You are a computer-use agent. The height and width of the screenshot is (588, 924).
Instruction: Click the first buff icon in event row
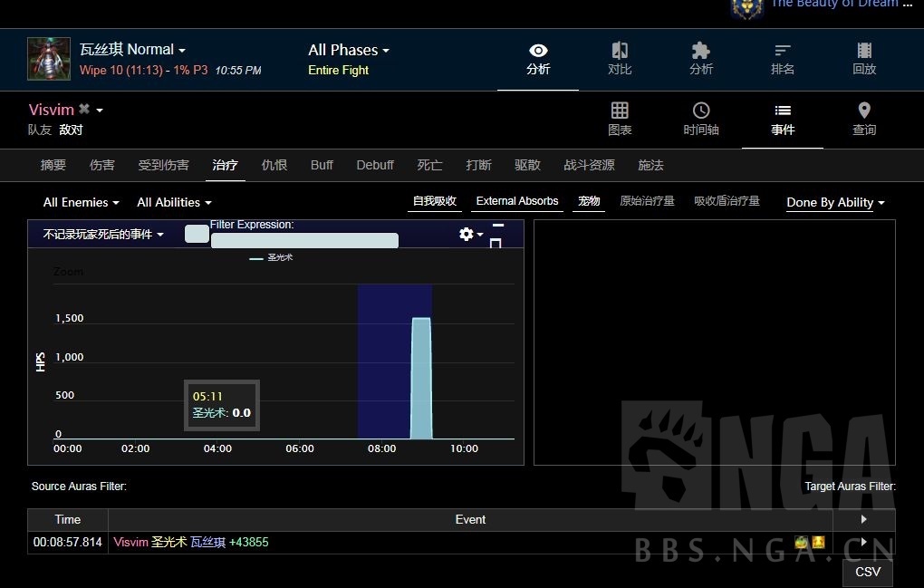click(x=801, y=542)
